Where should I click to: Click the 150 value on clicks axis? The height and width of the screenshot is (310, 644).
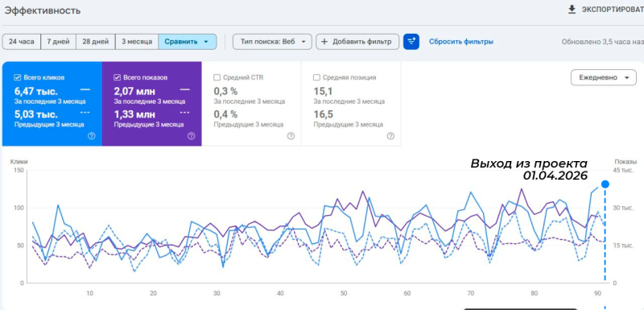point(19,170)
